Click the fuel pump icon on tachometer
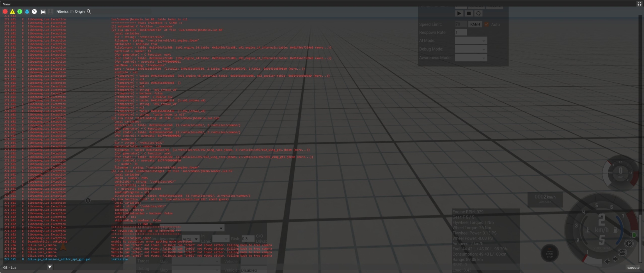The height and width of the screenshot is (273, 644). [616, 230]
